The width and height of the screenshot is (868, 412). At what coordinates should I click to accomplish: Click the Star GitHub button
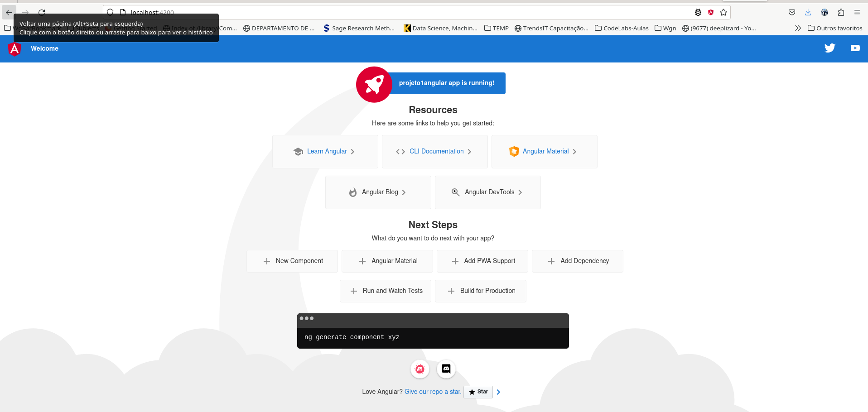[478, 392]
